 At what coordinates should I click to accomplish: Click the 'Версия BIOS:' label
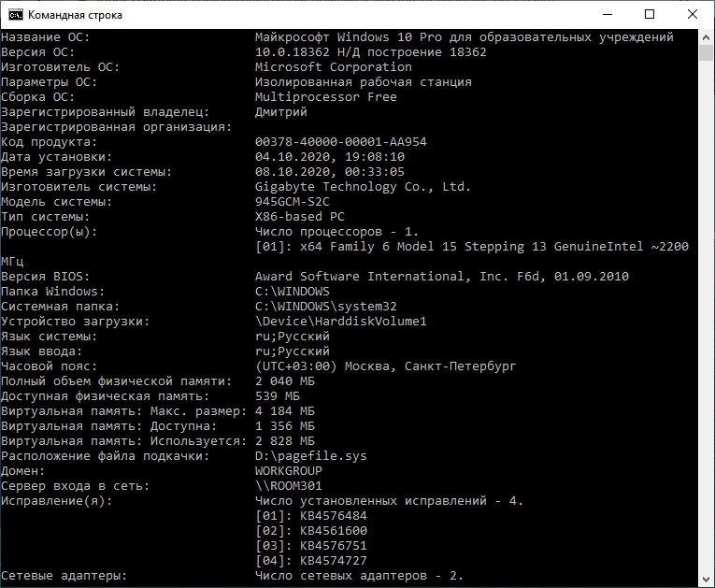tap(46, 277)
